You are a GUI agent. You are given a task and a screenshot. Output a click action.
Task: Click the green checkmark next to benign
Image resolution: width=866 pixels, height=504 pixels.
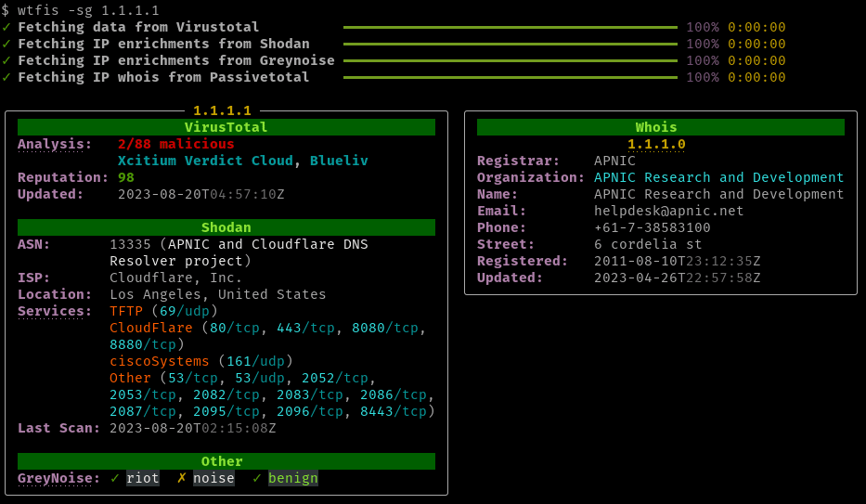tap(257, 478)
